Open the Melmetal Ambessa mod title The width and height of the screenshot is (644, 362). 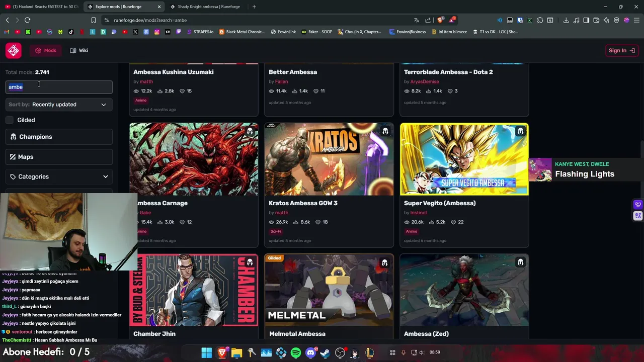(x=297, y=334)
